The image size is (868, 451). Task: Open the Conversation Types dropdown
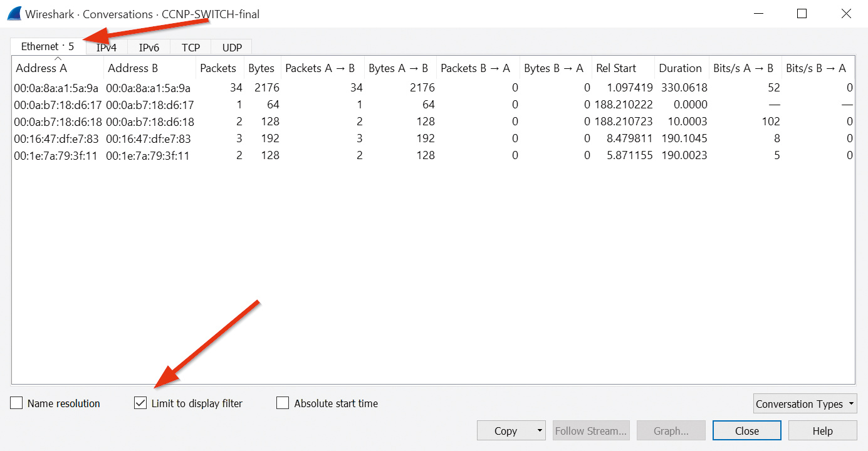tap(805, 404)
